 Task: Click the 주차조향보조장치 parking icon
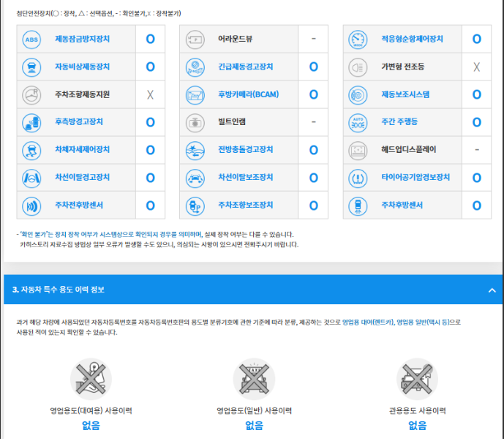tap(195, 206)
